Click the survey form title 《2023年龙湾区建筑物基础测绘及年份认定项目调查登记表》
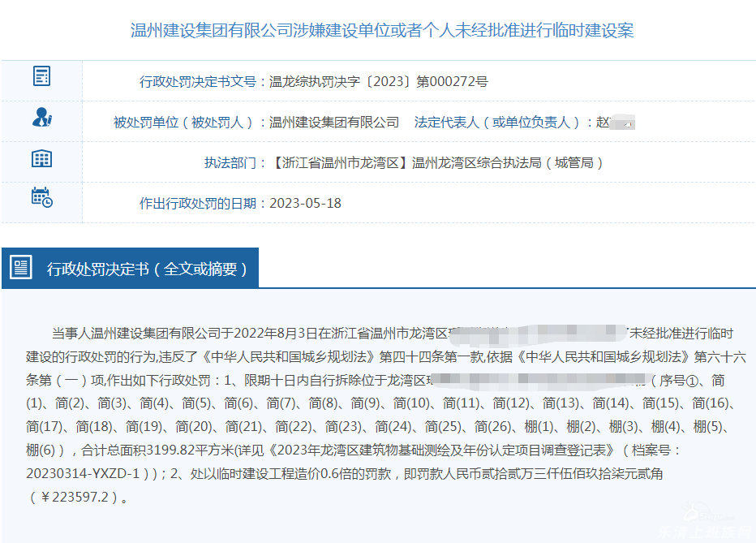Screen dimensions: 756x543 [440, 450]
